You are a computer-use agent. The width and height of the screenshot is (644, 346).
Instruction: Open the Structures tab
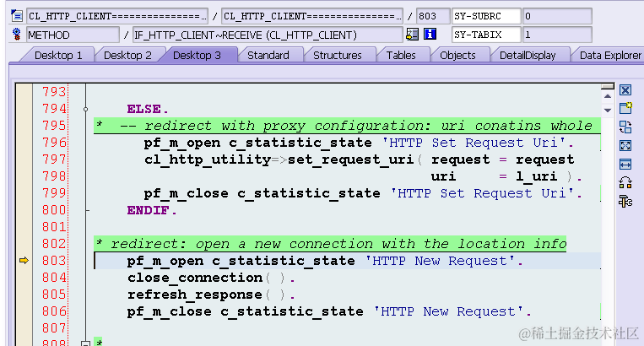[338, 56]
